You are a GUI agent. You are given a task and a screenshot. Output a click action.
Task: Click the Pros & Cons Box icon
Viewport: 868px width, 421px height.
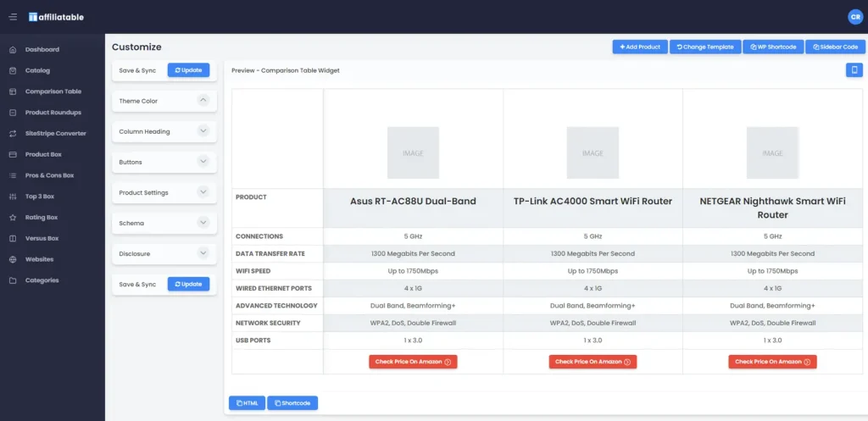pyautogui.click(x=13, y=175)
